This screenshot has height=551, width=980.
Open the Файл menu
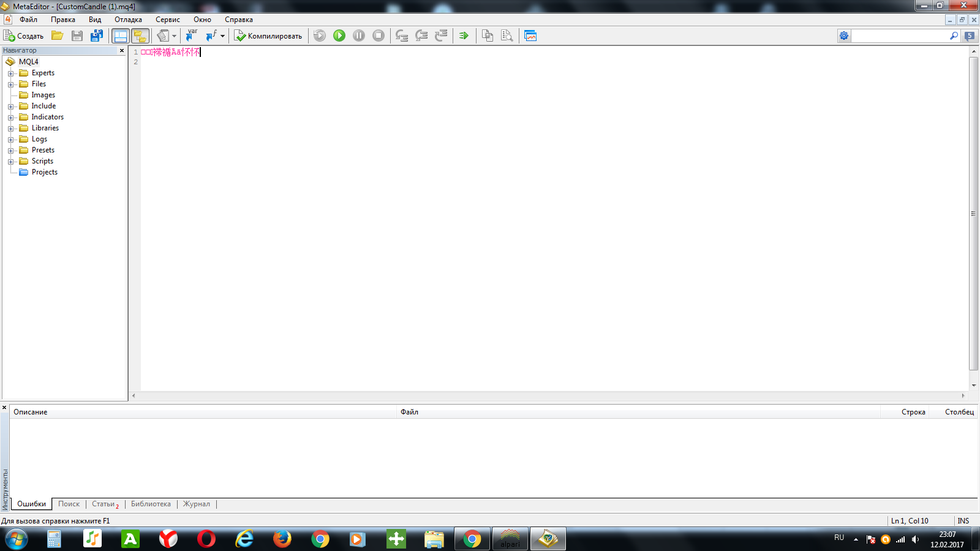point(28,20)
